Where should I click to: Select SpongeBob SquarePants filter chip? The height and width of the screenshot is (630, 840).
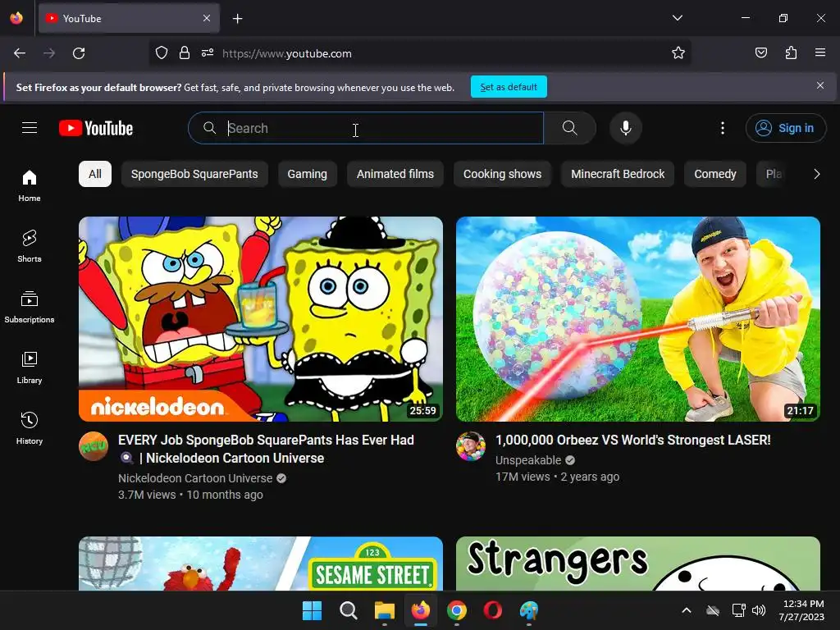click(x=194, y=174)
